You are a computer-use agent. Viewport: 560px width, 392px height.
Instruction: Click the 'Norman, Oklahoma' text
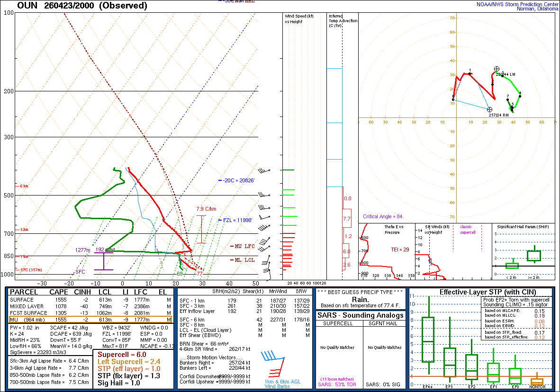538,9
